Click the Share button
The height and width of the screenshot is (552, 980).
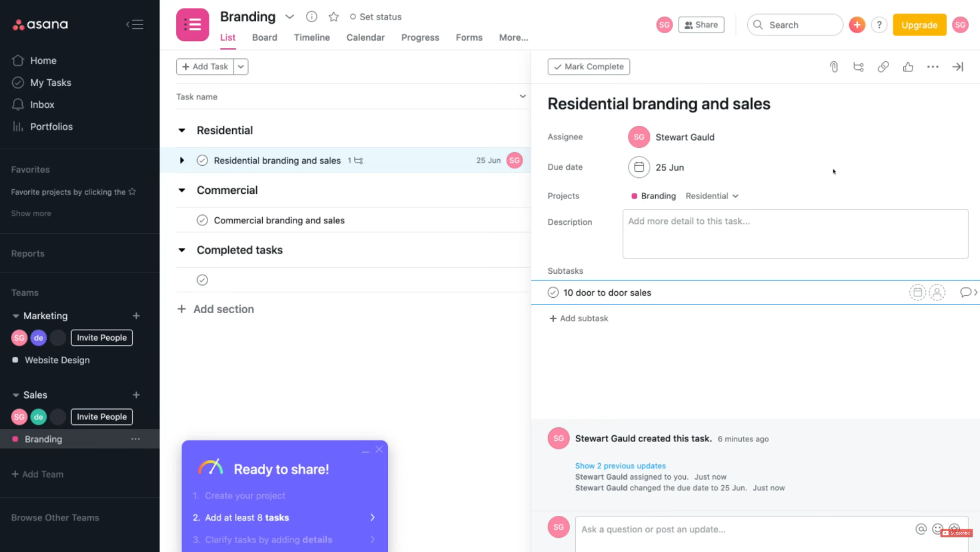coord(701,25)
